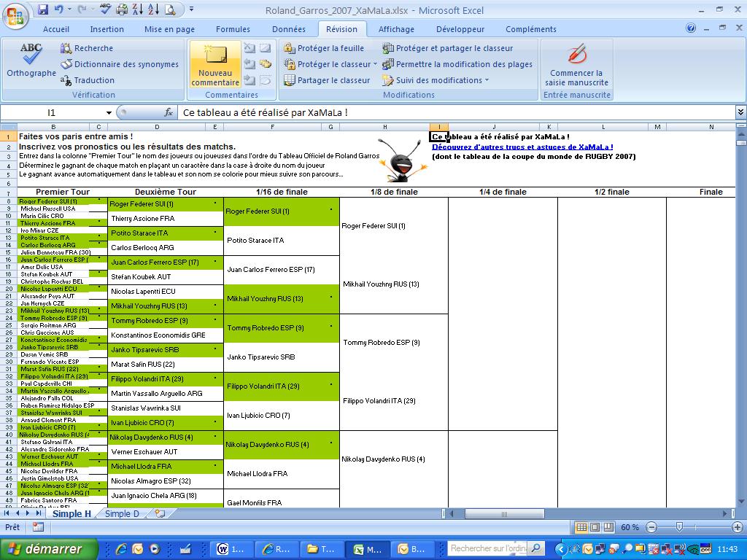
Task: Insert a new worksheet tab icon
Action: pyautogui.click(x=160, y=513)
